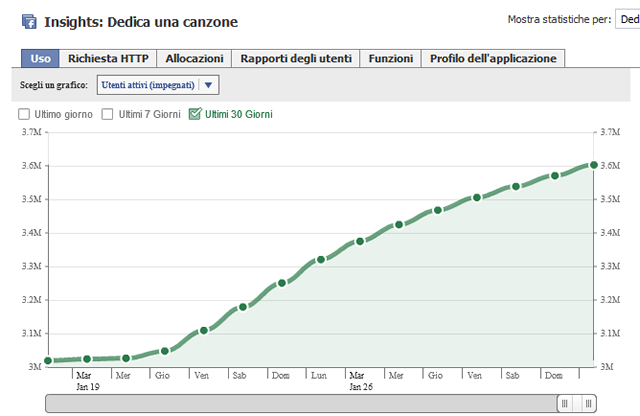Click the 'Scegli un grafico:' label

click(54, 85)
